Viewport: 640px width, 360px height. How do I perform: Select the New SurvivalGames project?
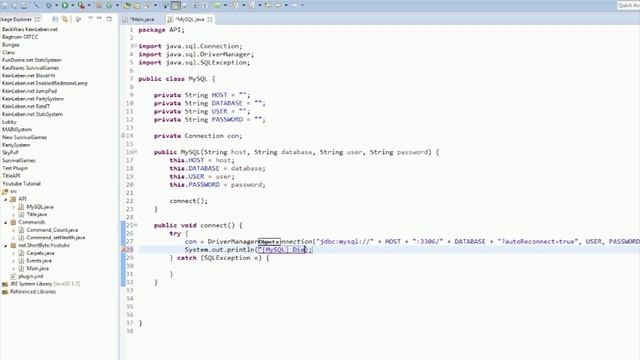[24, 137]
